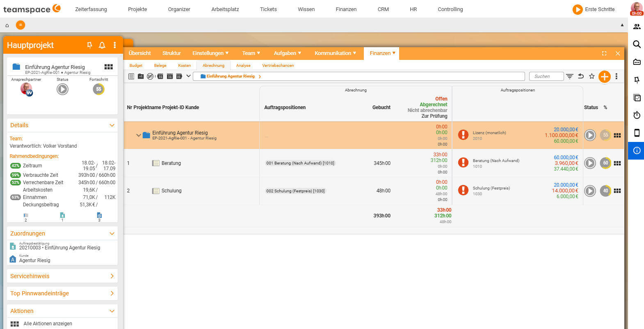Open the Analyse sub-tab
Viewport: 644px width, 329px height.
[243, 66]
